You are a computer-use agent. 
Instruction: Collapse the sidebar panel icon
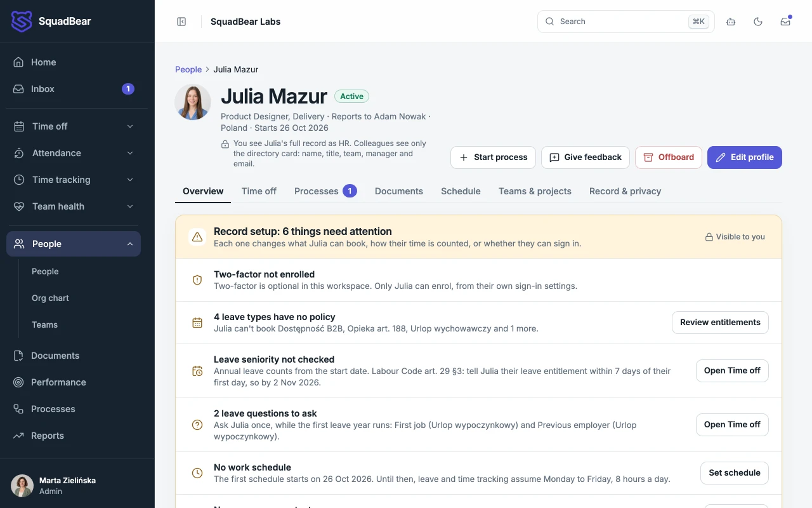coord(181,22)
